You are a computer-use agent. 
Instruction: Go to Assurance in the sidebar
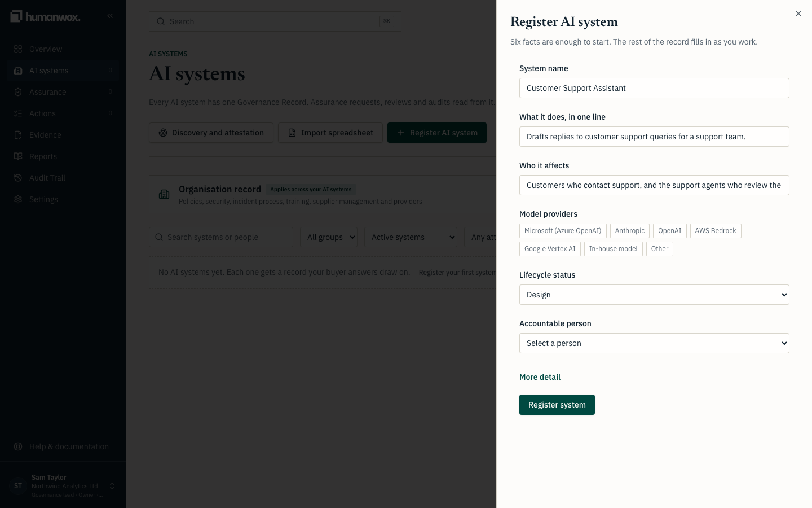click(63, 92)
